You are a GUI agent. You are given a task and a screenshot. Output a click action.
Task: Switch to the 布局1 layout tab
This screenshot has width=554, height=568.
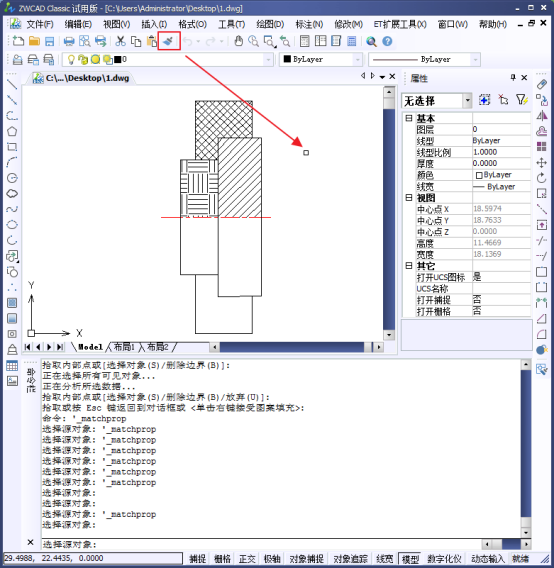(124, 347)
